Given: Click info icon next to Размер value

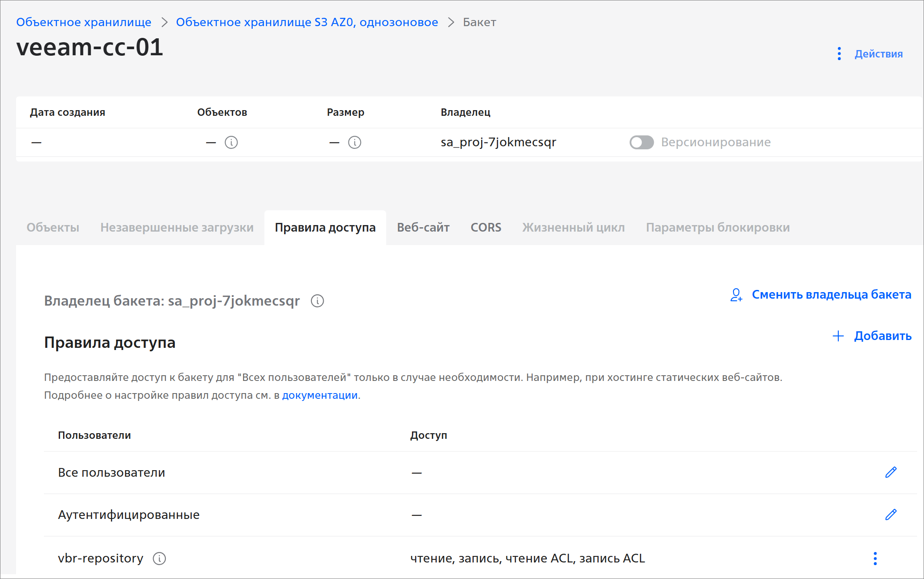Looking at the screenshot, I should [355, 142].
